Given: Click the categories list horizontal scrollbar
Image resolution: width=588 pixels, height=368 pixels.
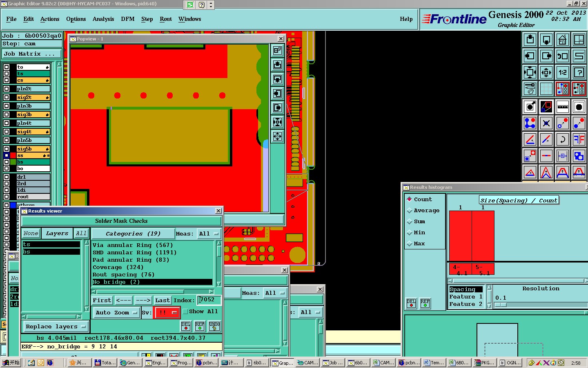Looking at the screenshot, I should tap(153, 292).
